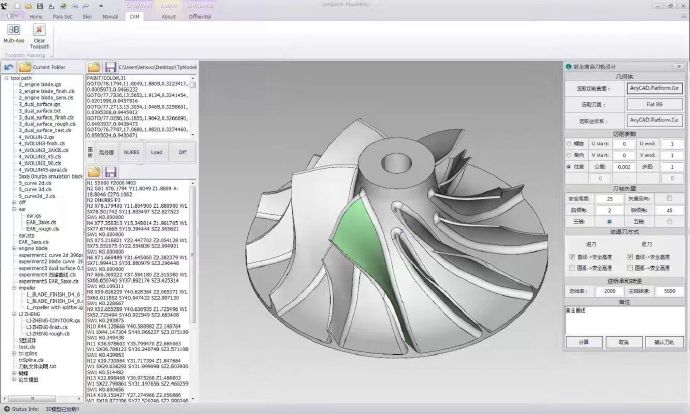Click the 计算 button
This screenshot has height=414, width=690.
click(x=584, y=341)
